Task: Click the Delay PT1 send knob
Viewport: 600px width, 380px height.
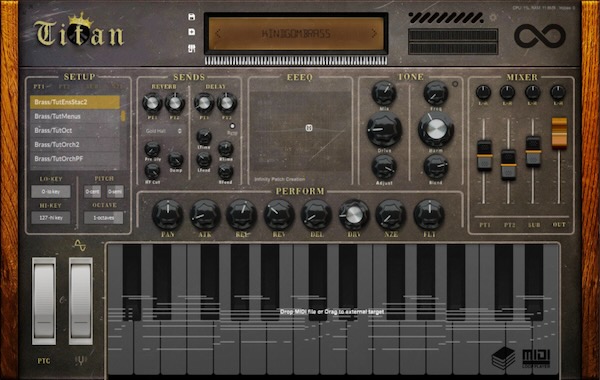Action: coord(204,103)
